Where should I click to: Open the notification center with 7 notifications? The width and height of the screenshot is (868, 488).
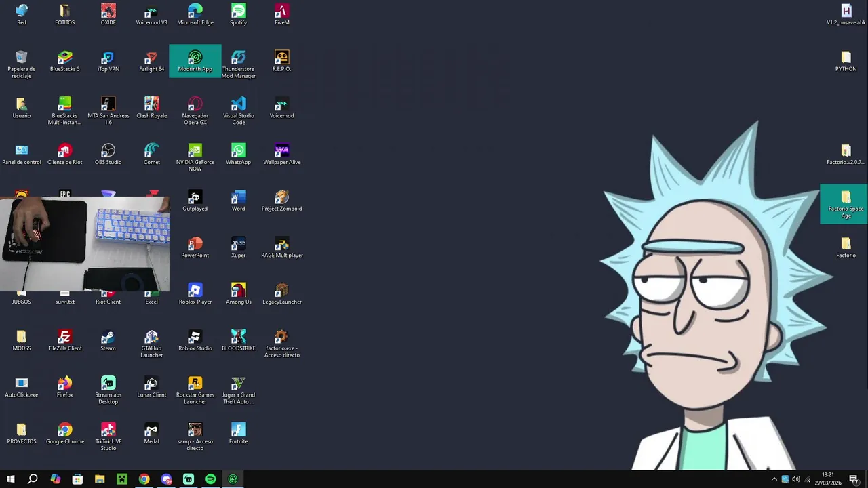point(854,479)
